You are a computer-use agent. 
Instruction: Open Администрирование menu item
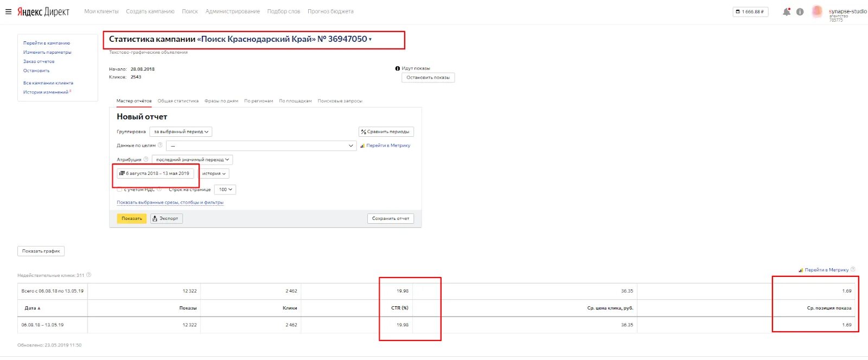pyautogui.click(x=233, y=11)
